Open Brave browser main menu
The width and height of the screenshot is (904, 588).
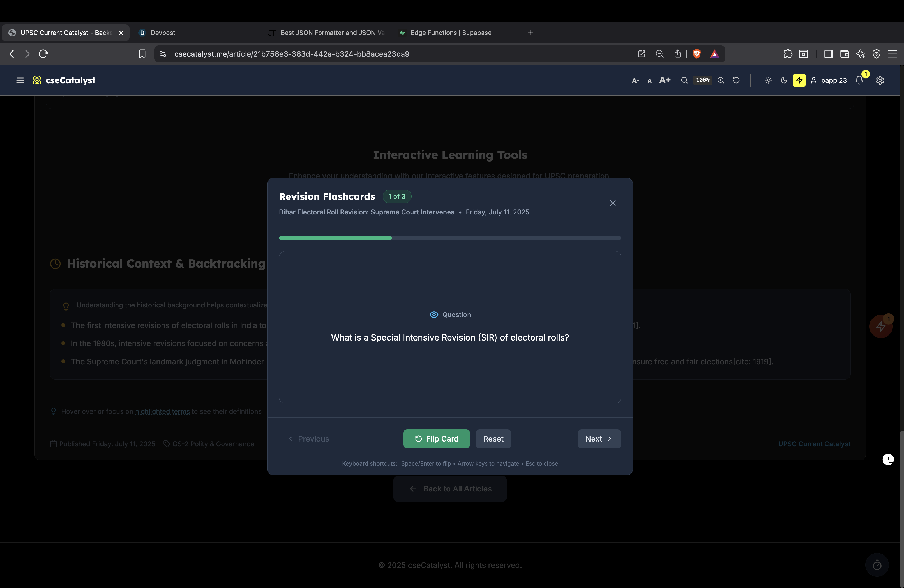click(x=892, y=54)
